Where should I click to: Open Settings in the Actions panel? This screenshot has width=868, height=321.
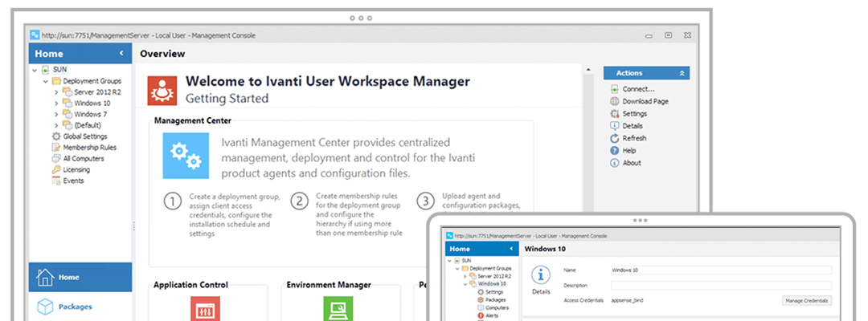628,113
